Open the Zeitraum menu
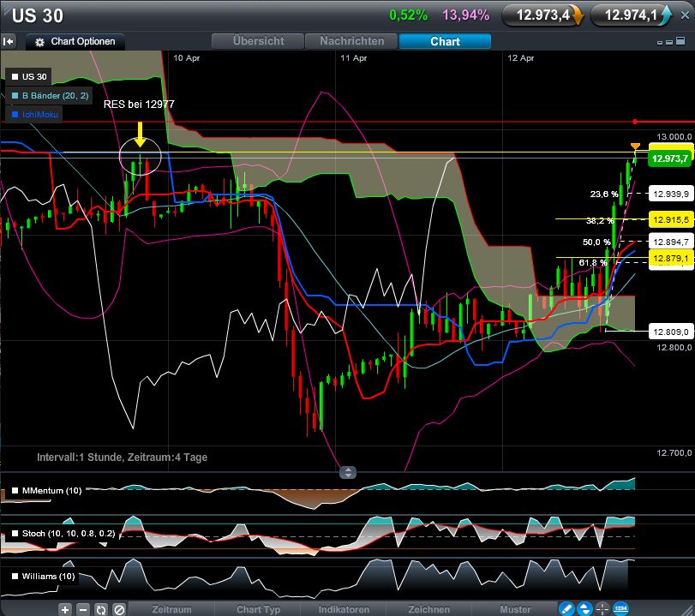Screen dimensions: 695x616 171,609
